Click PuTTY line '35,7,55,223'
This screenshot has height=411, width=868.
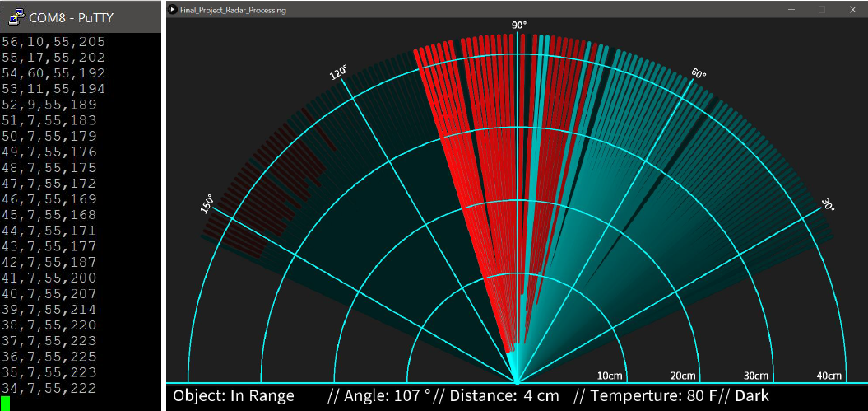pyautogui.click(x=49, y=371)
